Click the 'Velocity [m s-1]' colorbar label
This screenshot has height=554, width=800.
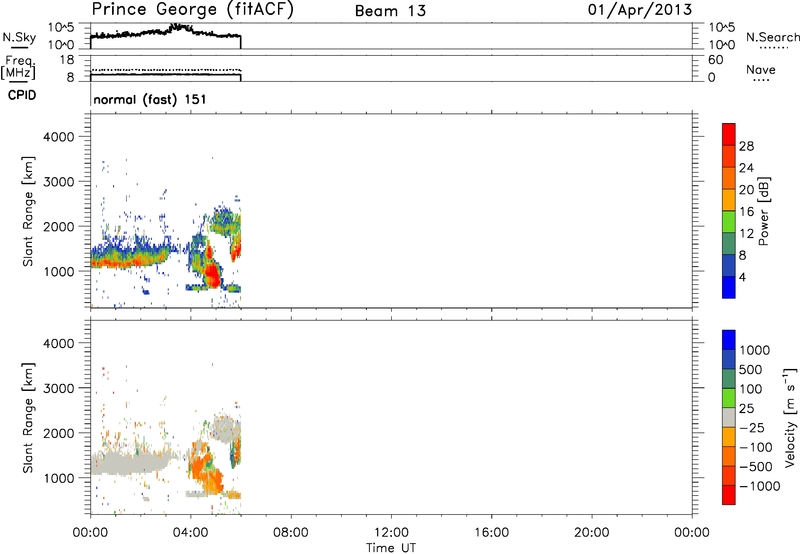pos(790,417)
